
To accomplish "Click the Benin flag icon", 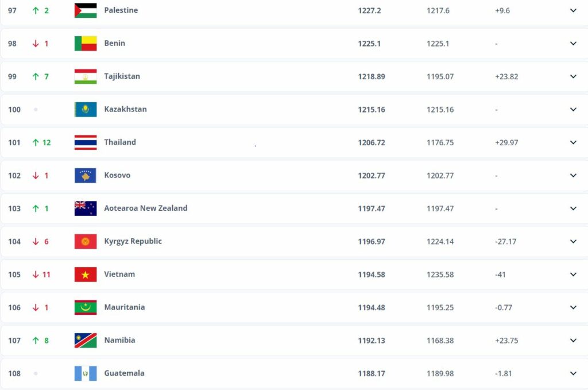I will click(86, 44).
